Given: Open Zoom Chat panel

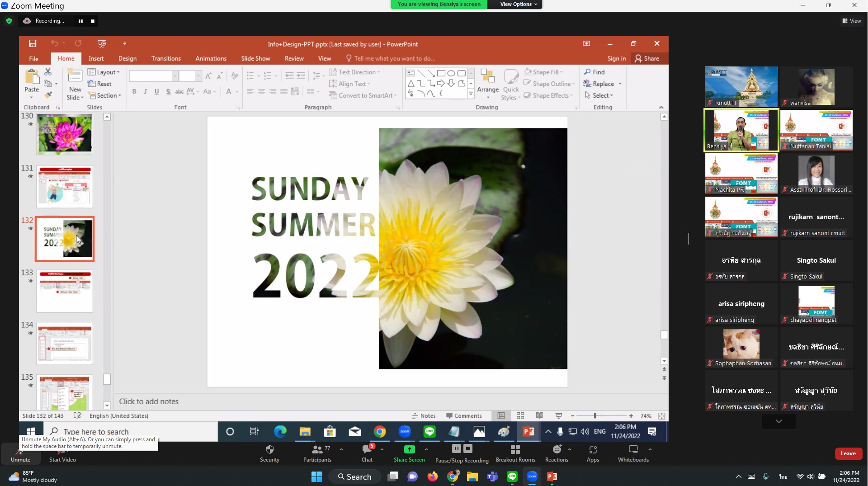Looking at the screenshot, I should [367, 454].
